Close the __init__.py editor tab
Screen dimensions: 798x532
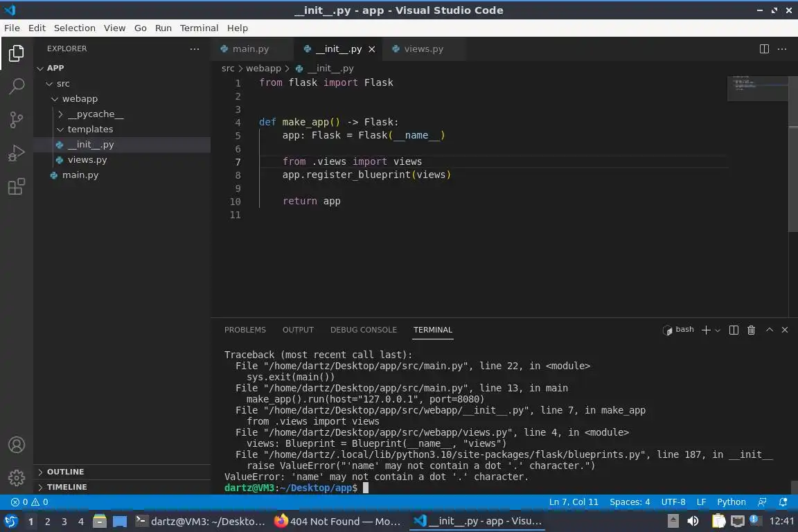coord(372,49)
